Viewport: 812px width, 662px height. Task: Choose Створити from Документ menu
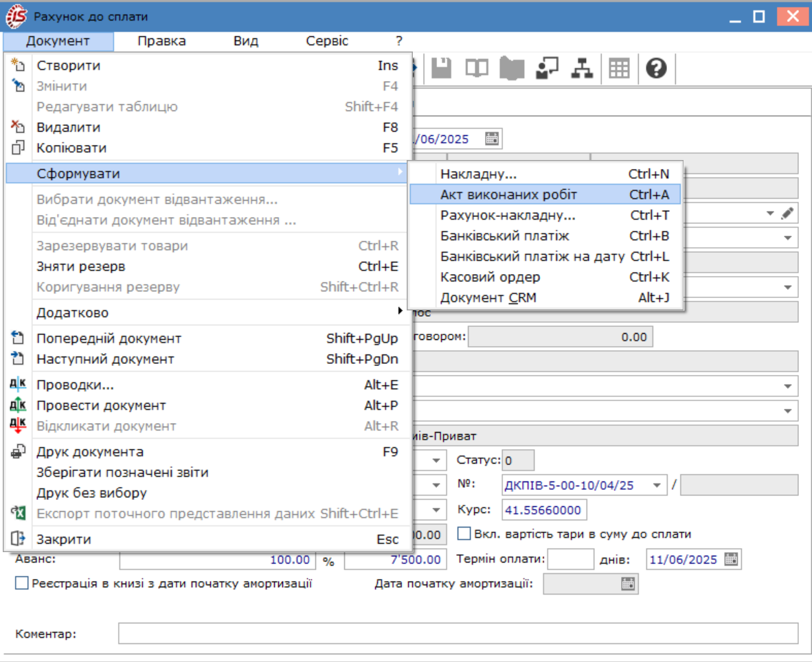(x=207, y=65)
